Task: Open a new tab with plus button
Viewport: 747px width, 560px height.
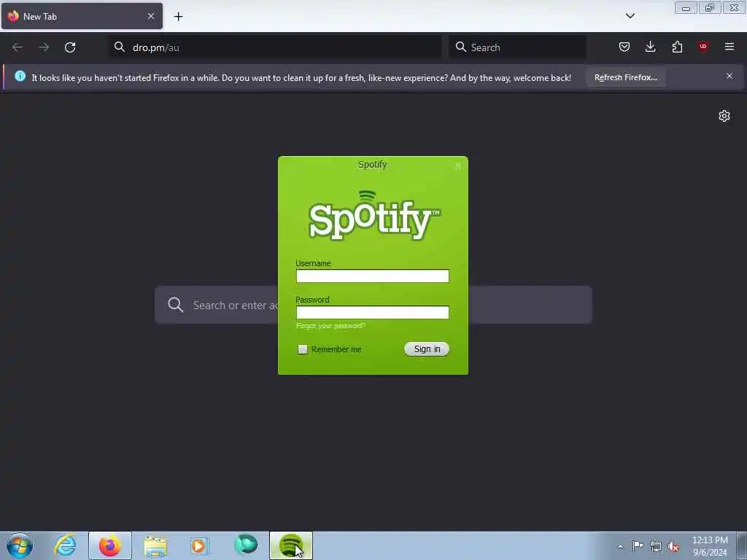Action: point(178,17)
